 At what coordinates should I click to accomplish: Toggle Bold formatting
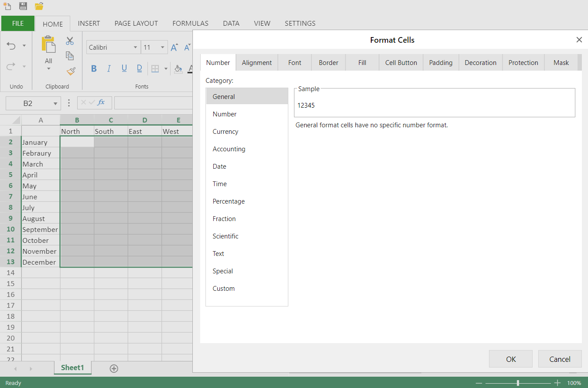(x=94, y=68)
